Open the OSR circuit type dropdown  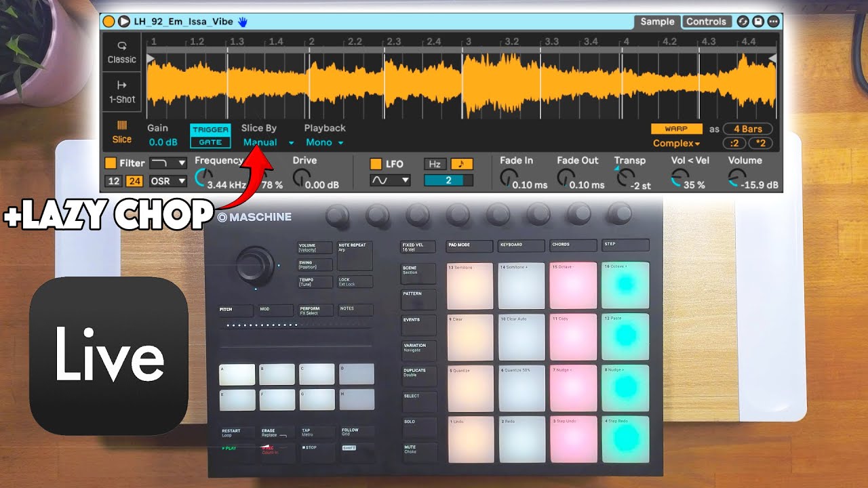pos(167,181)
